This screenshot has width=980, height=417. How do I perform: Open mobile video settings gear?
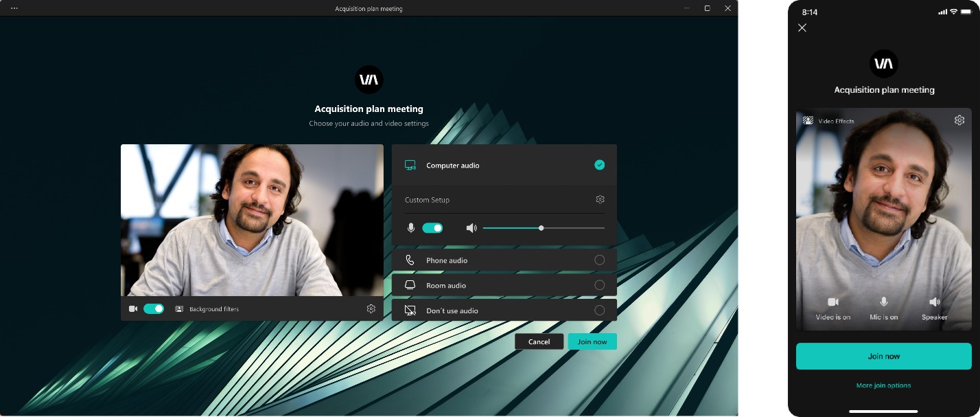(x=959, y=120)
